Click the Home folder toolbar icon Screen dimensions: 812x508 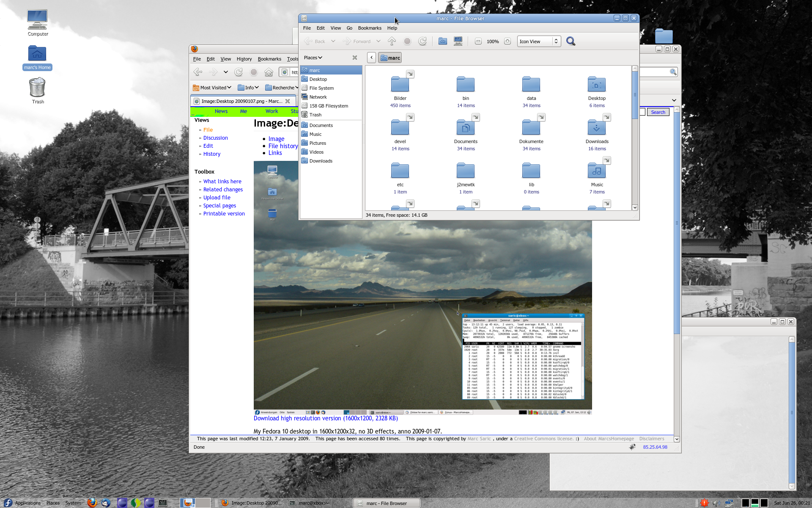coord(442,41)
